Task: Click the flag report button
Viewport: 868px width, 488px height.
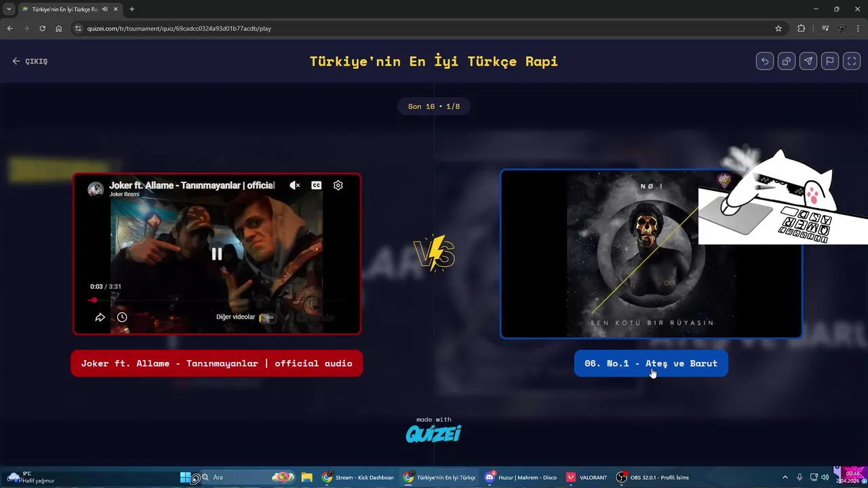Action: tap(830, 61)
